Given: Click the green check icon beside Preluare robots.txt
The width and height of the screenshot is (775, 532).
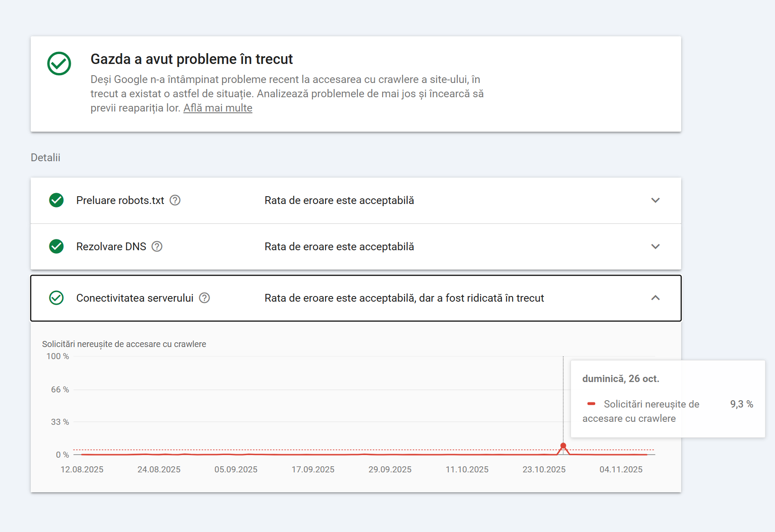Looking at the screenshot, I should pos(56,200).
